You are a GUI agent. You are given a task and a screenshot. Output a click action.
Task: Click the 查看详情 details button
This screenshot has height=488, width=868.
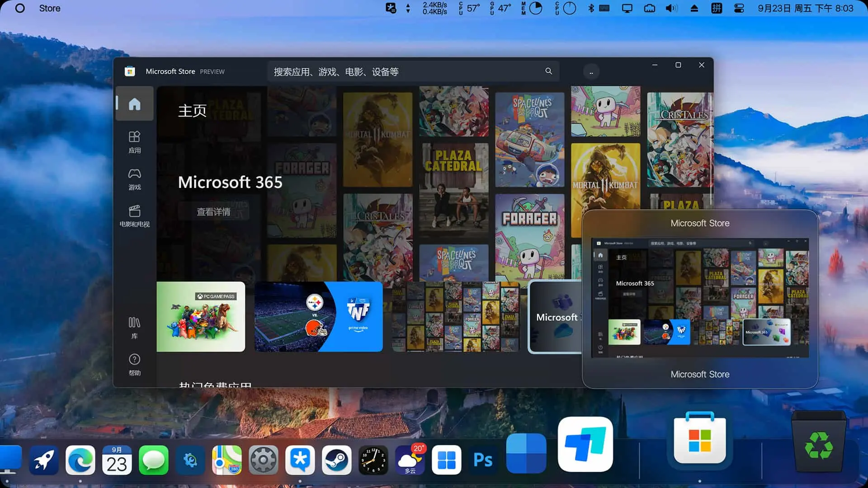pos(213,212)
